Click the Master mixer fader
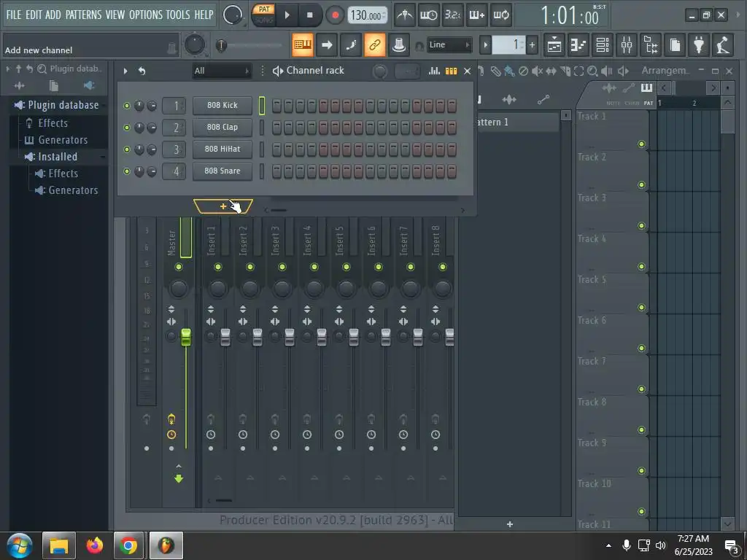 pyautogui.click(x=186, y=337)
